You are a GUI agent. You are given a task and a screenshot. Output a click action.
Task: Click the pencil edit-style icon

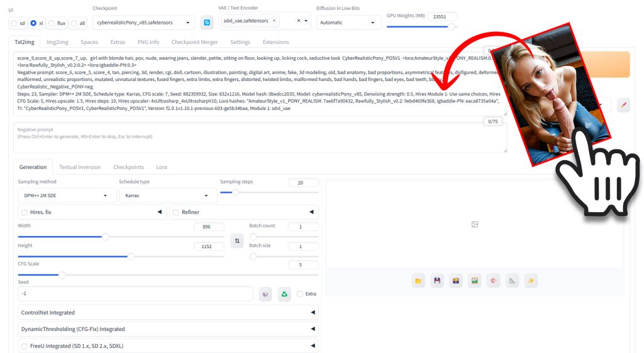click(623, 105)
